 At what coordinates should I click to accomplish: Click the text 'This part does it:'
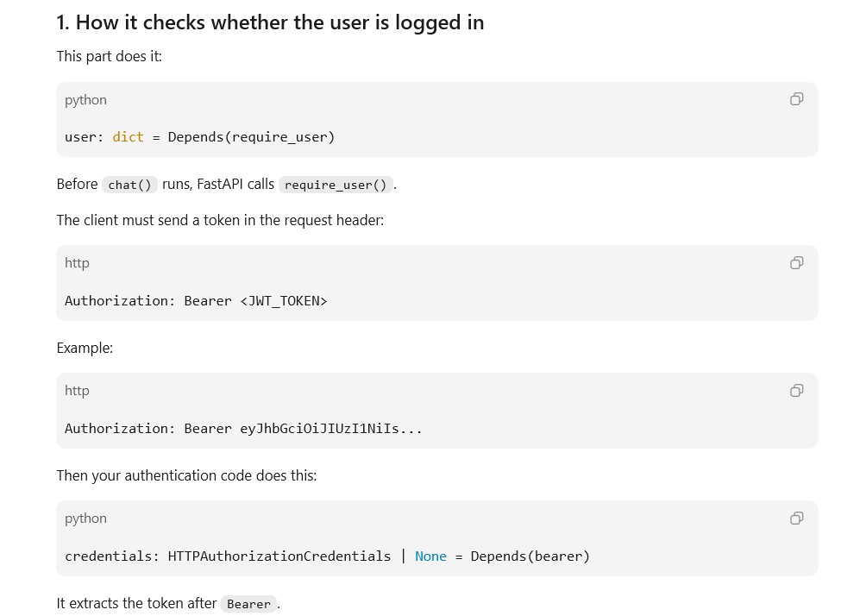[110, 56]
